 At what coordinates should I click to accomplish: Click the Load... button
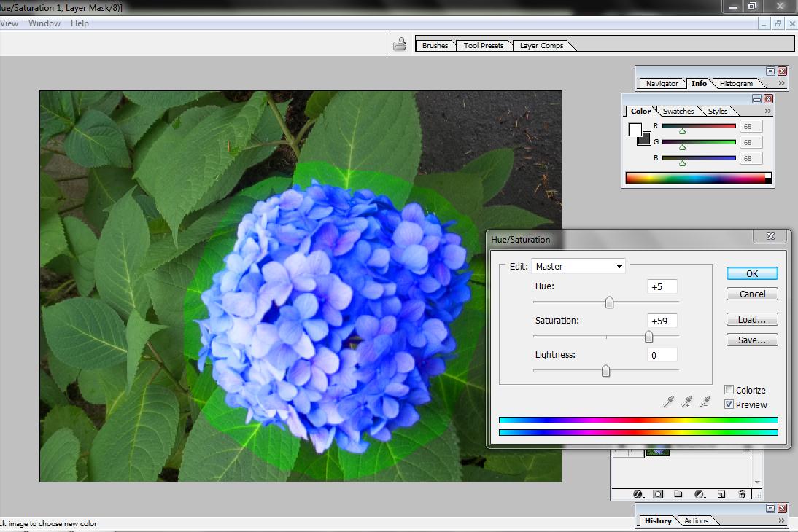[x=752, y=319]
